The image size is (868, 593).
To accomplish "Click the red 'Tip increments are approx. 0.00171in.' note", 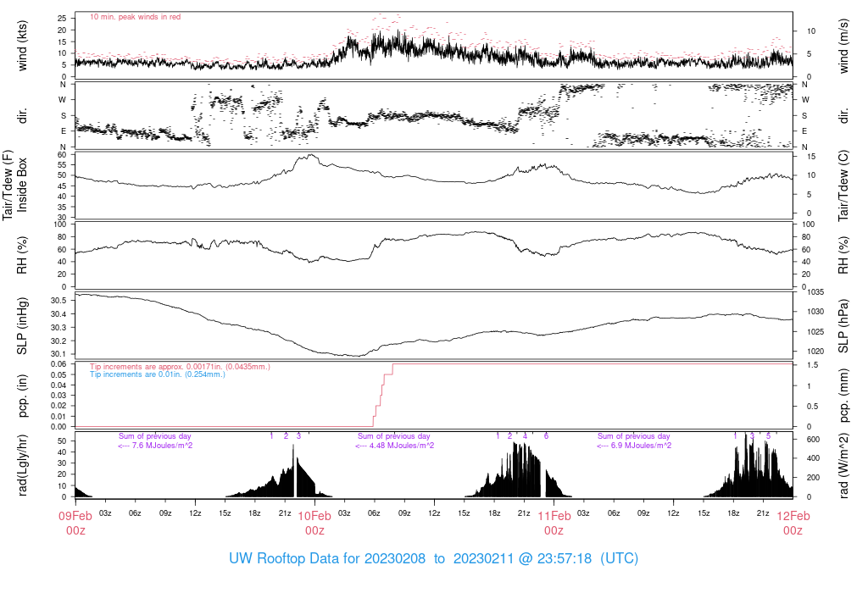I will click(x=180, y=367).
